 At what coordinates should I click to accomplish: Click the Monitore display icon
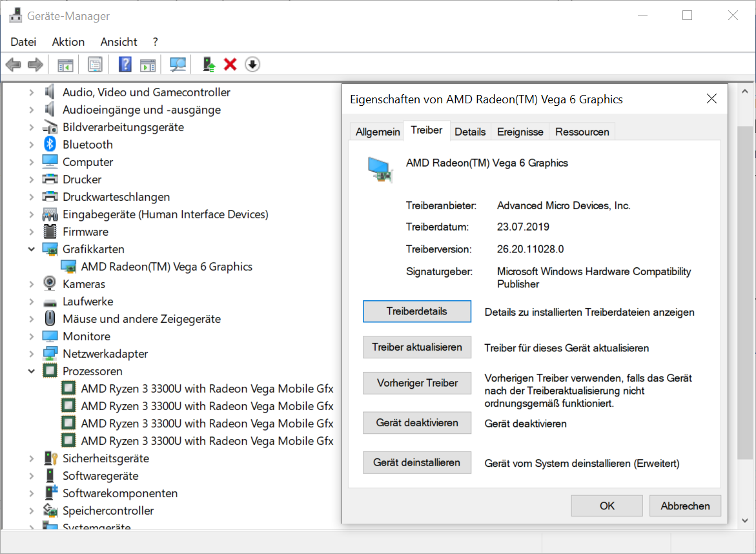[50, 336]
